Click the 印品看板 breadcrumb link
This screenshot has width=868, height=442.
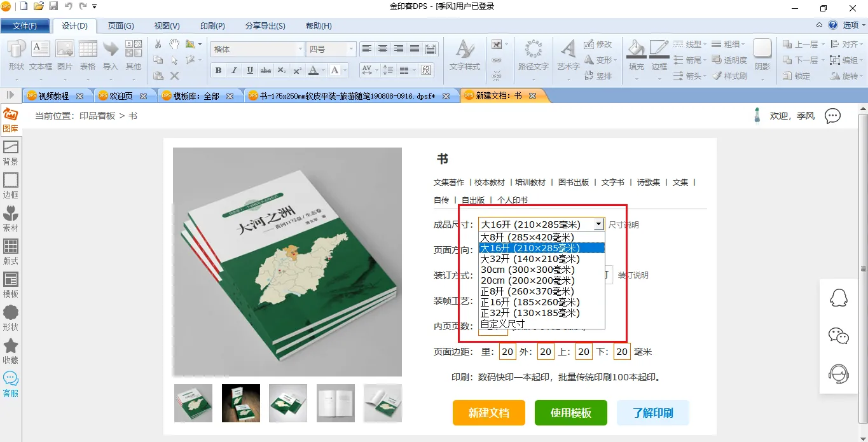click(97, 116)
